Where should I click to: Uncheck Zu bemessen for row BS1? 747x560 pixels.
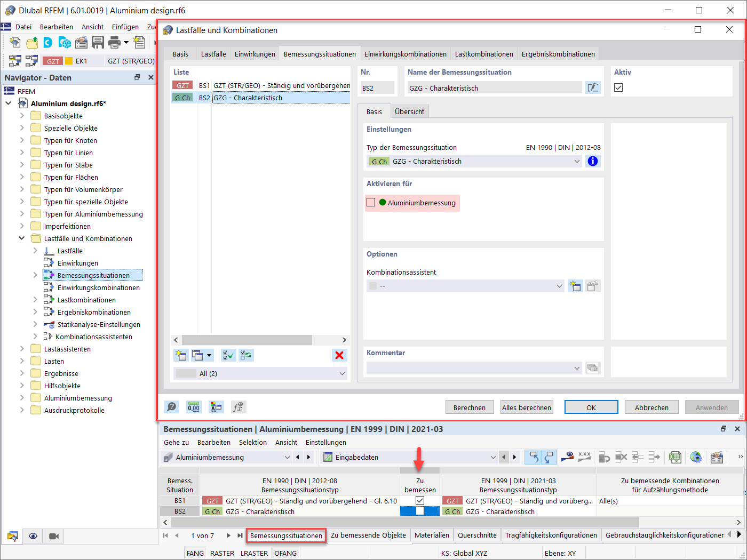[420, 500]
